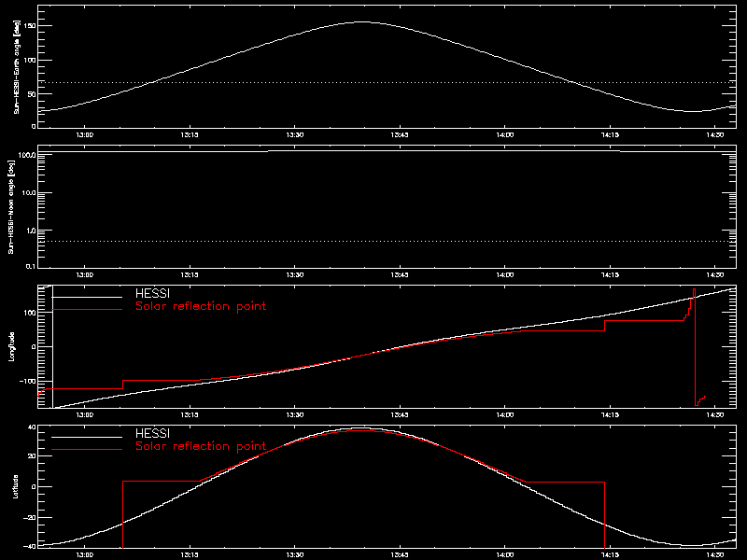This screenshot has width=747, height=560.
Task: Click the 40 tick on the Latitude axis
Action: (x=32, y=427)
